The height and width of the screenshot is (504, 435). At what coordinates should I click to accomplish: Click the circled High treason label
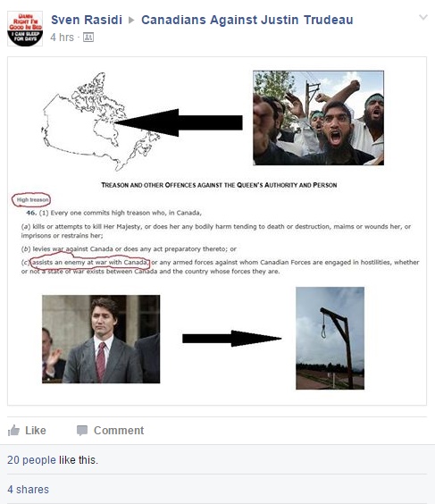tap(31, 199)
